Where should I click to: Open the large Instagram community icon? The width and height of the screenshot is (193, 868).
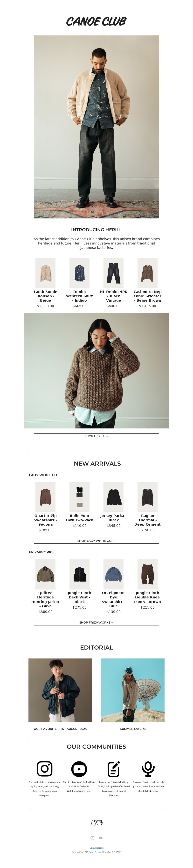[45, 769]
